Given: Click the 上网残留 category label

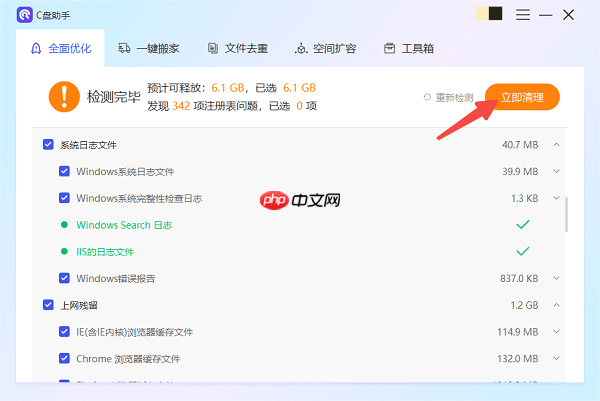Looking at the screenshot, I should pyautogui.click(x=79, y=305).
